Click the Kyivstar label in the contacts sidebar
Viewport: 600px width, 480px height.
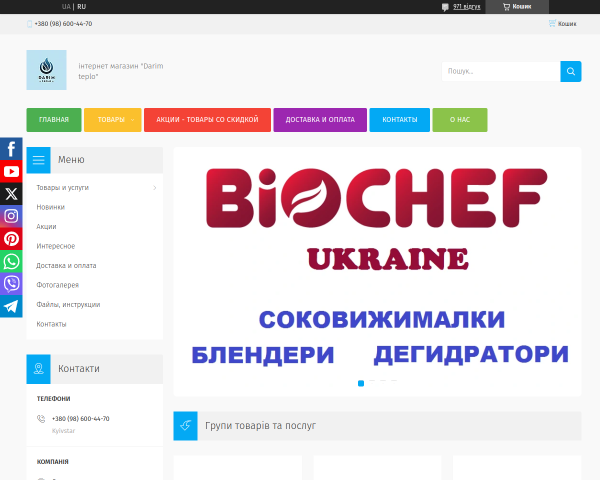64,431
